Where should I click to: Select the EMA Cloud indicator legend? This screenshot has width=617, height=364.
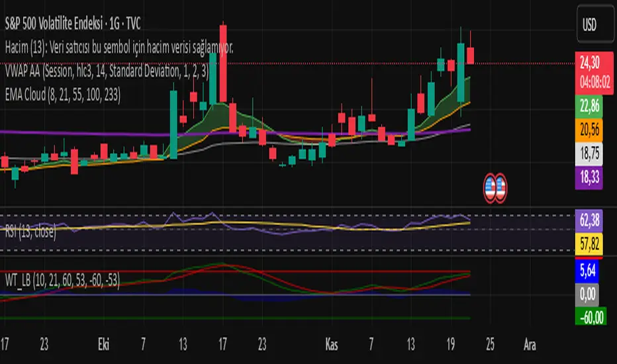63,95
